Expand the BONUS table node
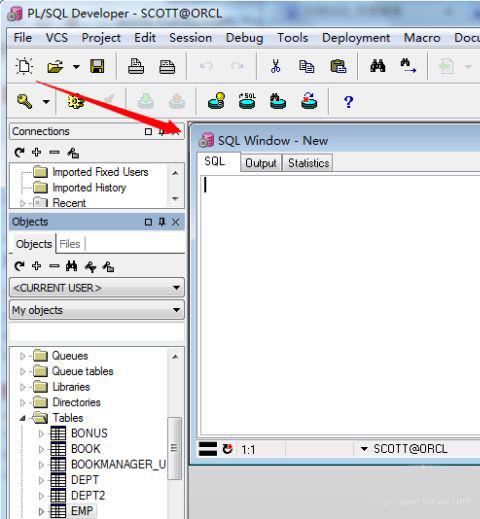Image resolution: width=480 pixels, height=519 pixels. [41, 434]
